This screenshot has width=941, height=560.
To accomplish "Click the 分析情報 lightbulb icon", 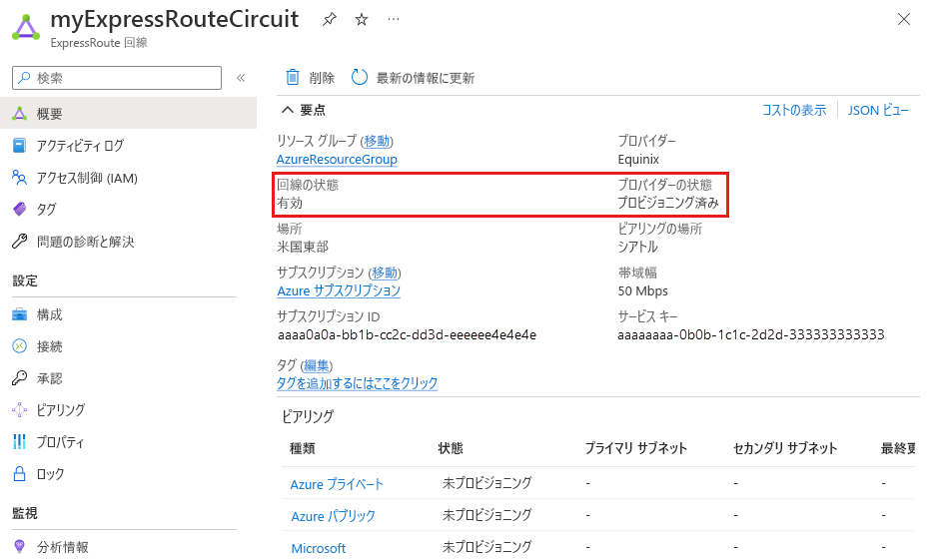I will click(x=19, y=546).
